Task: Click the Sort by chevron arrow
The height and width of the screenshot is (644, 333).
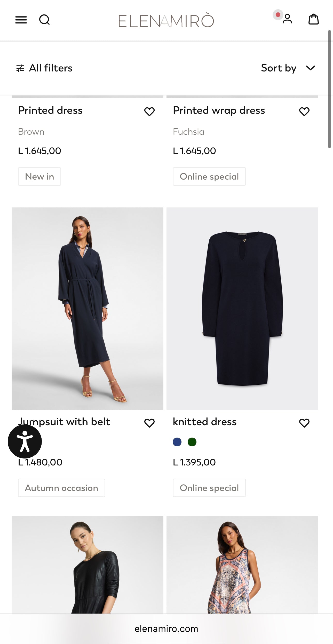Action: (x=310, y=68)
